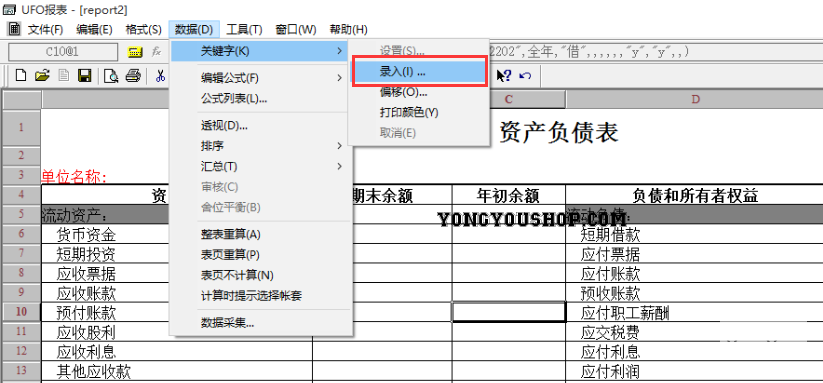Select row 10 header
The width and height of the screenshot is (823, 383).
22,312
